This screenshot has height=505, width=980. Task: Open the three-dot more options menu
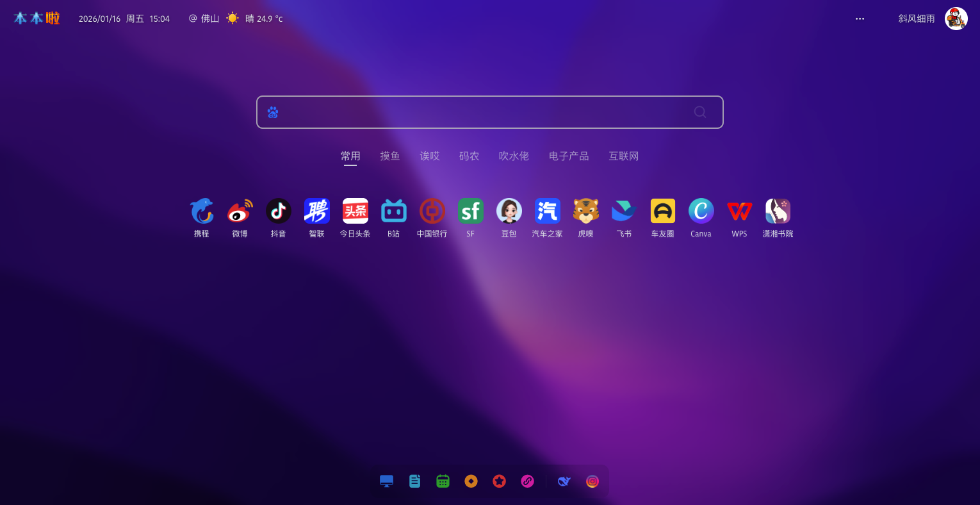click(860, 19)
